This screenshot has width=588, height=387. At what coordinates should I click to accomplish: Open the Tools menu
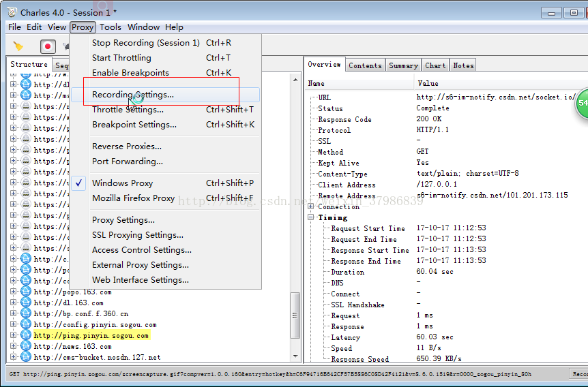tap(111, 27)
